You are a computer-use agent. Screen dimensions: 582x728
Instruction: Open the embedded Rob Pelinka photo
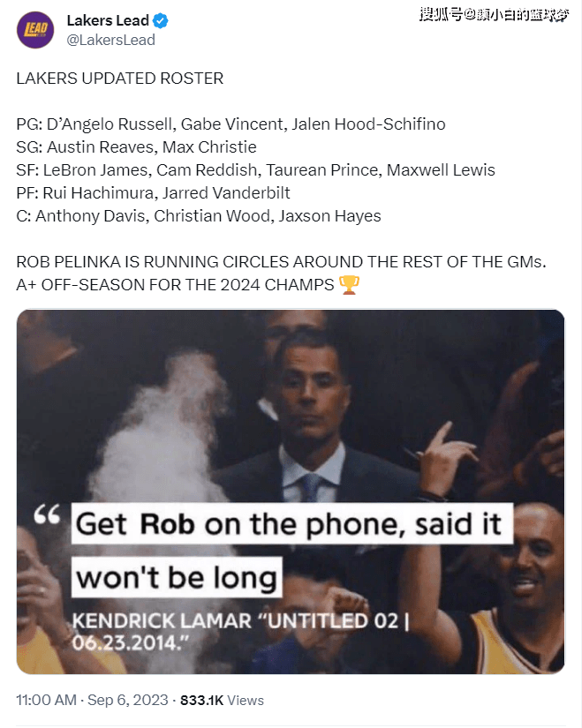(291, 492)
